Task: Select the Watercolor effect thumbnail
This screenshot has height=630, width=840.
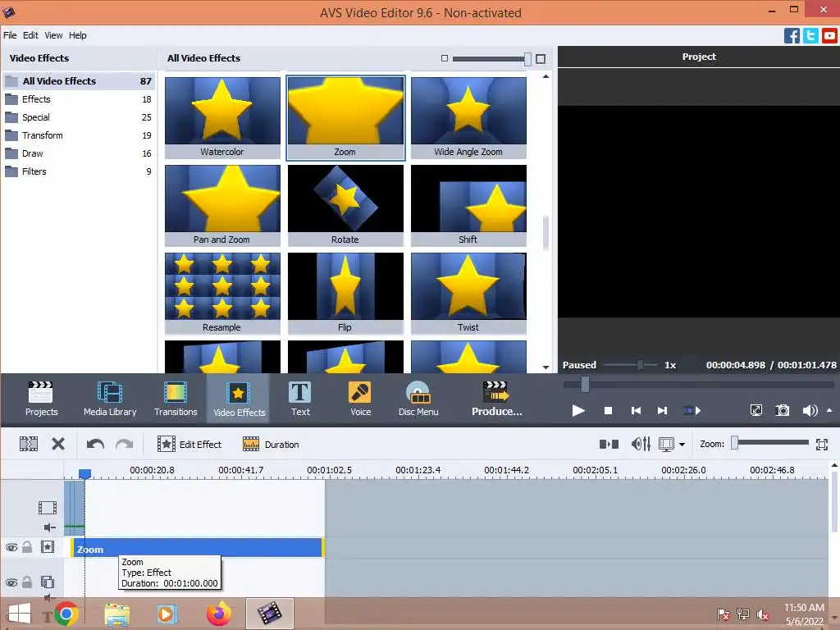Action: click(222, 117)
